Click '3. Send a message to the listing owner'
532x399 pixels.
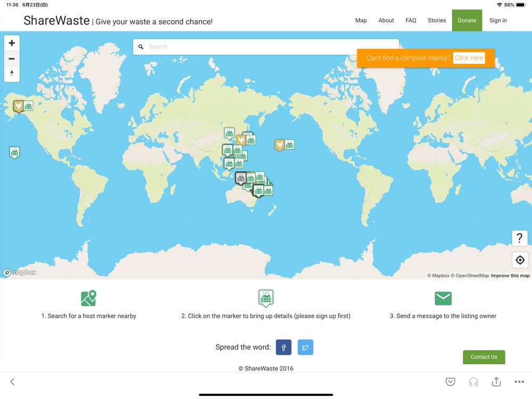pyautogui.click(x=443, y=316)
